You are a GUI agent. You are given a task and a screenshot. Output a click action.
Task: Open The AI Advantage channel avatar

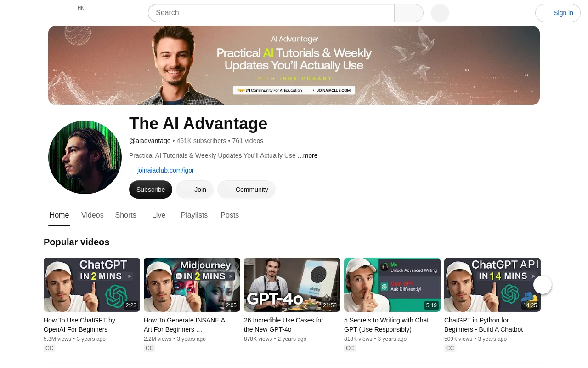tap(85, 157)
